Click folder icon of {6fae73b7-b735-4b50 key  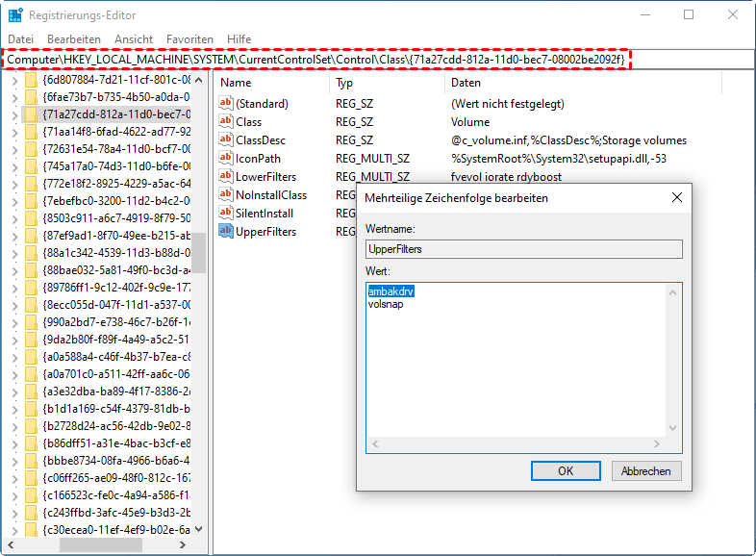pyautogui.click(x=31, y=97)
